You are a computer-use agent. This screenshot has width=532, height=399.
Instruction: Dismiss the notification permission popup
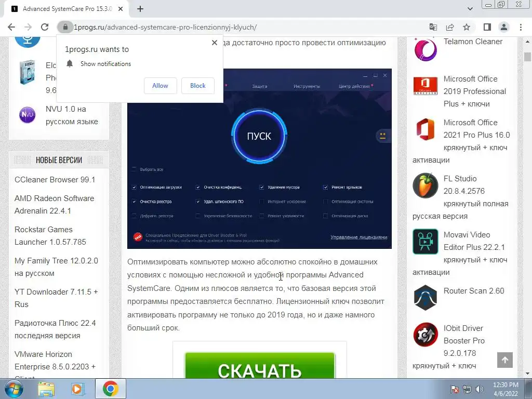215,43
